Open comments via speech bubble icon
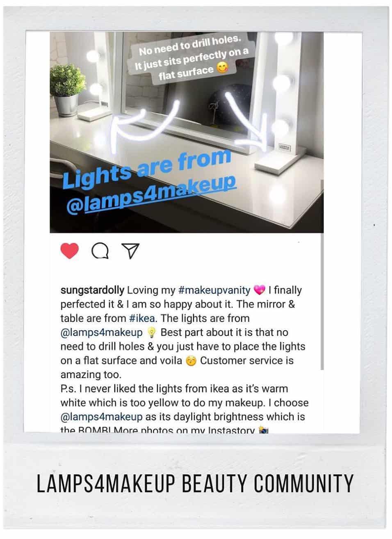Screen dimensions: 392x539 100,251
